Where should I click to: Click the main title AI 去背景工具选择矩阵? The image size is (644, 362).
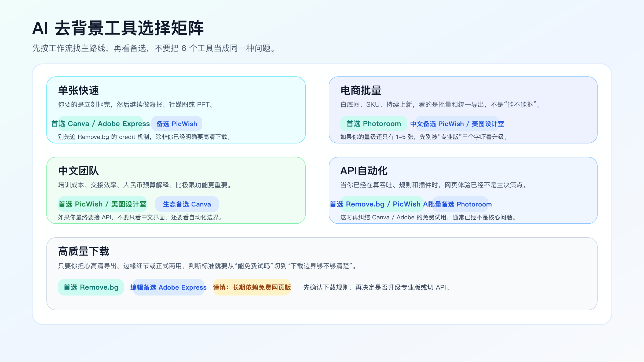(118, 28)
